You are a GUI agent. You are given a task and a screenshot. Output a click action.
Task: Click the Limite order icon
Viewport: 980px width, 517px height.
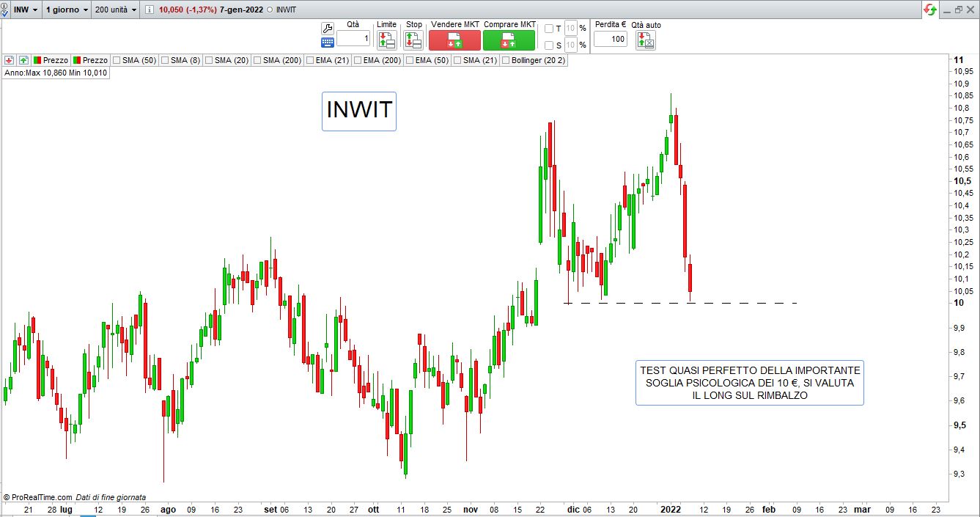(x=386, y=40)
